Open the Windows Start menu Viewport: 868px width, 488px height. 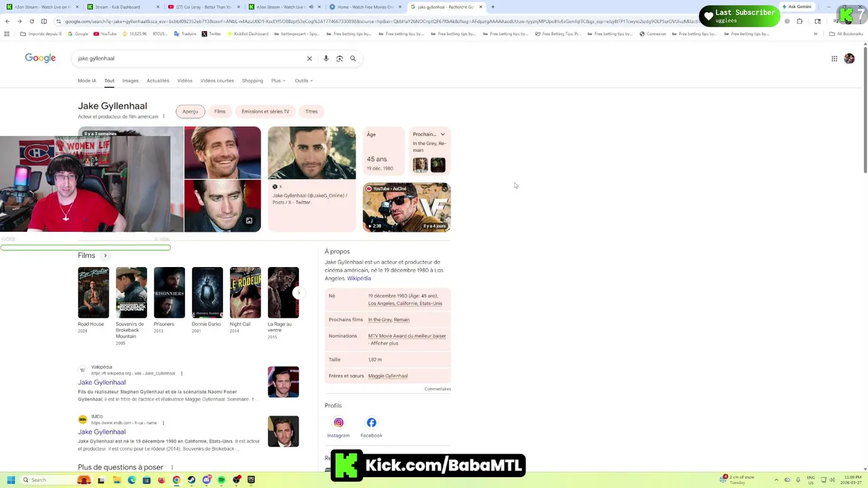pos(11,480)
